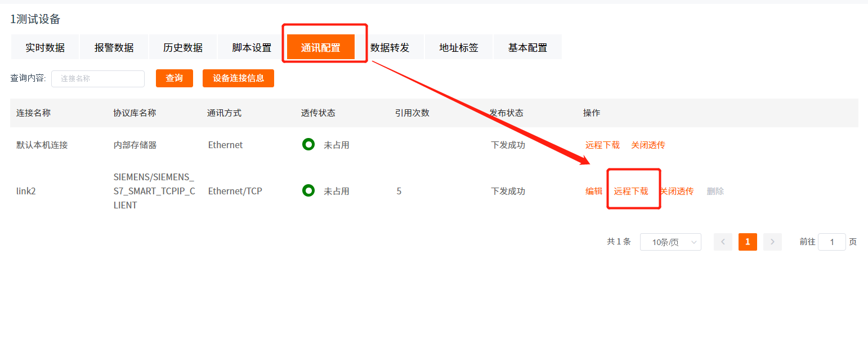868x356 pixels.
Task: Click the next-page arrow in pagination
Action: click(x=772, y=242)
